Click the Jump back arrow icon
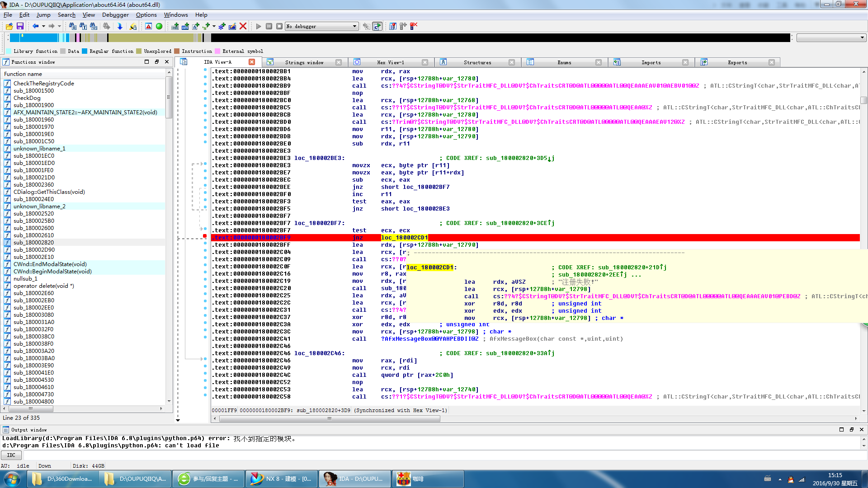Screen dimensions: 868x488 (x=35, y=26)
